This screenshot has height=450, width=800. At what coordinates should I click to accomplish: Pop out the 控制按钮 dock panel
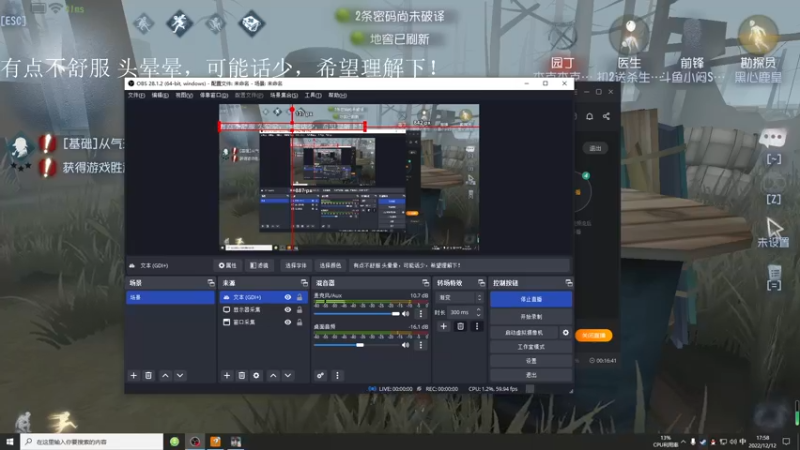[569, 283]
